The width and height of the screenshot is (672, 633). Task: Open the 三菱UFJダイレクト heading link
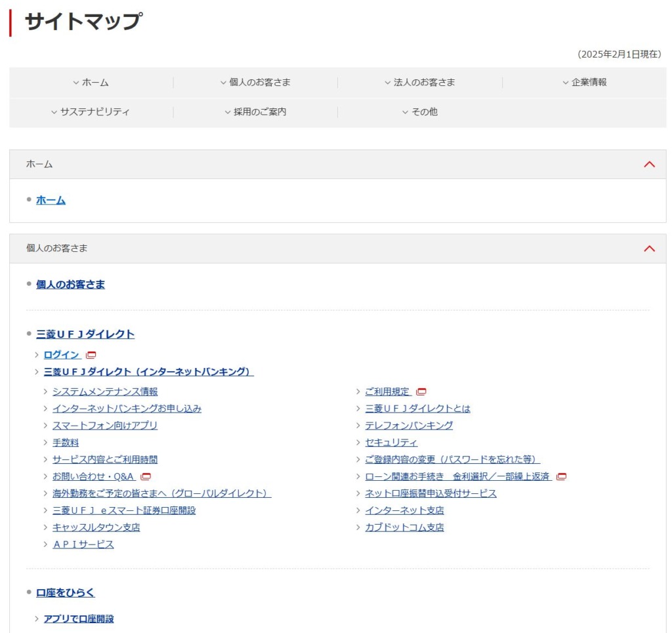[85, 334]
